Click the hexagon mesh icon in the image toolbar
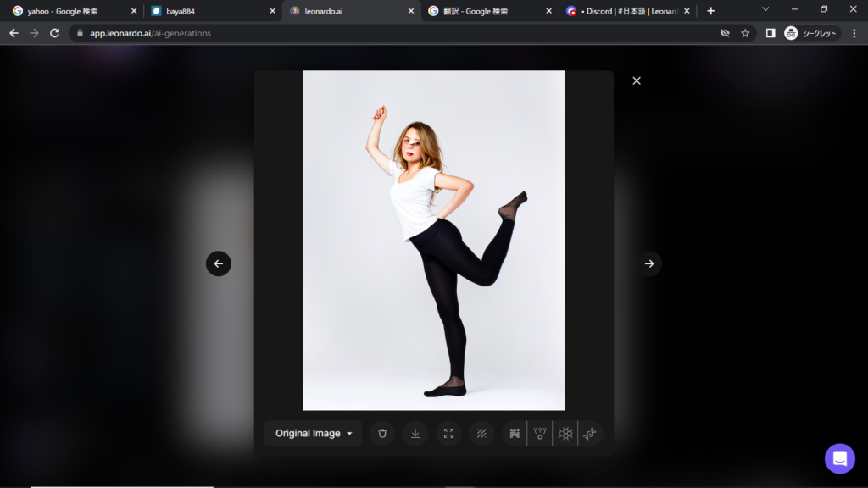 pos(565,433)
